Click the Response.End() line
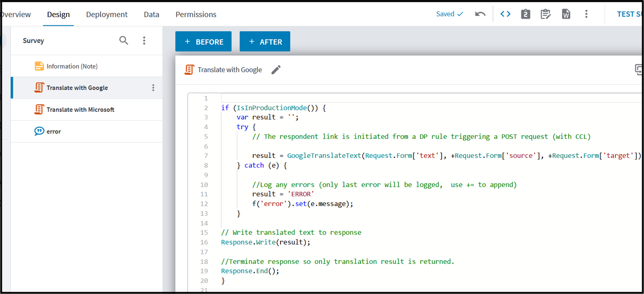Screen dimensions: 644x294 tap(250, 271)
